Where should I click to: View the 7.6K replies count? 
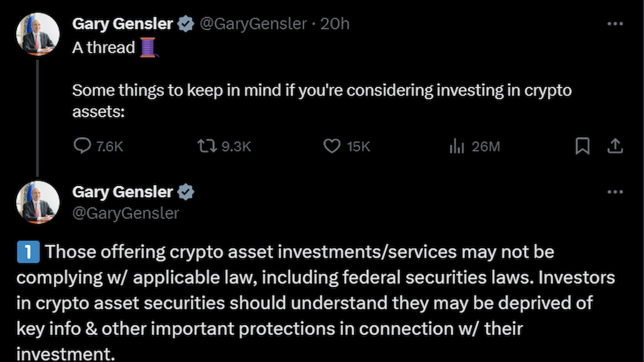click(109, 146)
